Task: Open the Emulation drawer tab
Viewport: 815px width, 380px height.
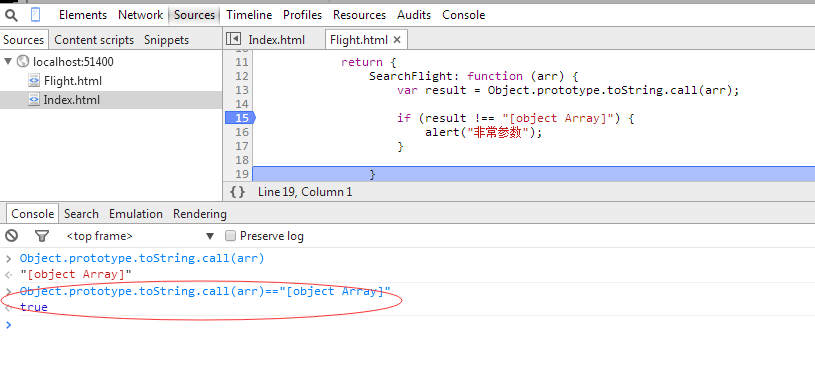Action: tap(136, 214)
